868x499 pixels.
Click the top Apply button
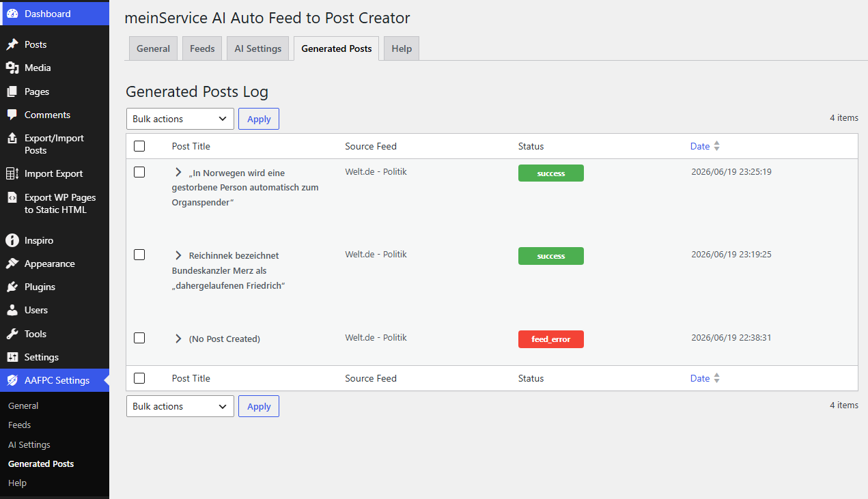[x=259, y=119]
